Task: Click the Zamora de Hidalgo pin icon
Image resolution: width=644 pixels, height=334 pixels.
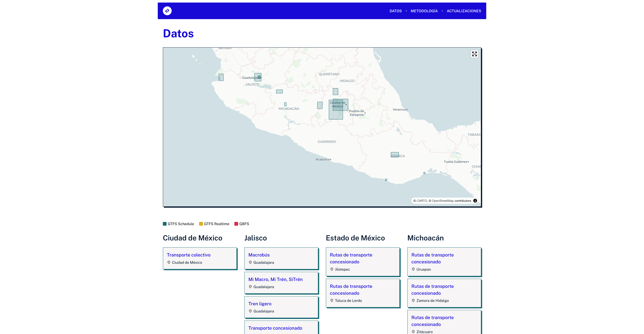Action: tap(413, 300)
